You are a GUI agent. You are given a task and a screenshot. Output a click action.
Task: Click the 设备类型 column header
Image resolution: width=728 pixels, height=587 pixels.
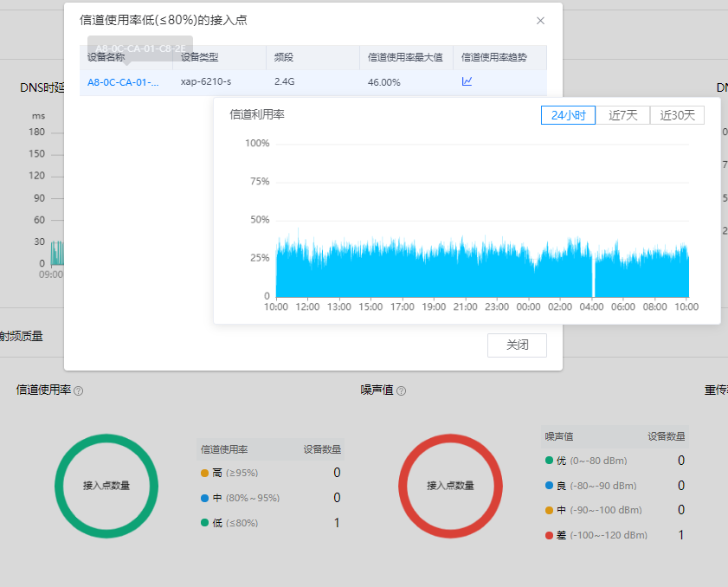pos(200,57)
